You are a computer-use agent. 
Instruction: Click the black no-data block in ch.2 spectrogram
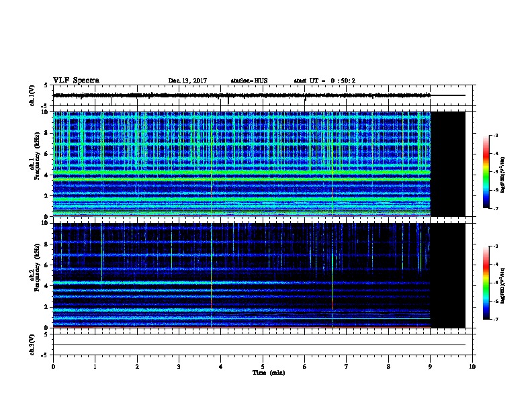pyautogui.click(x=448, y=275)
